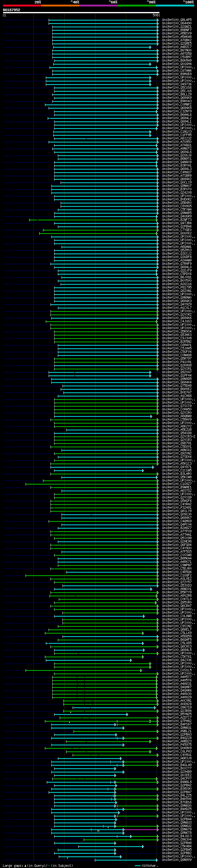
Task: Select the UniRef100_A7QBK2 entry
Action: (177, 40)
